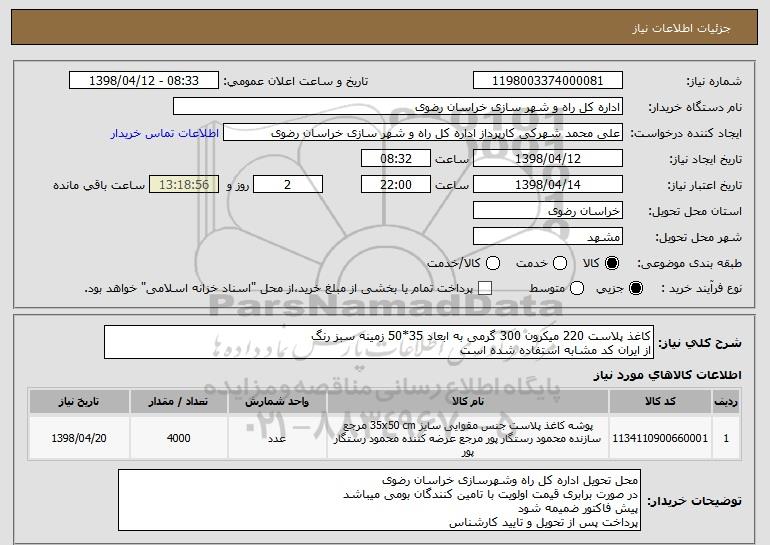Image resolution: width=770 pixels, height=545 pixels.
Task: Click the quantity cell 4000
Action: [x=179, y=438]
